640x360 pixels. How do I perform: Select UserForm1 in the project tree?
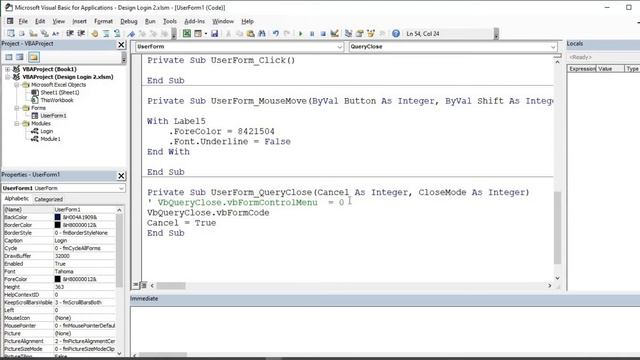(53, 116)
